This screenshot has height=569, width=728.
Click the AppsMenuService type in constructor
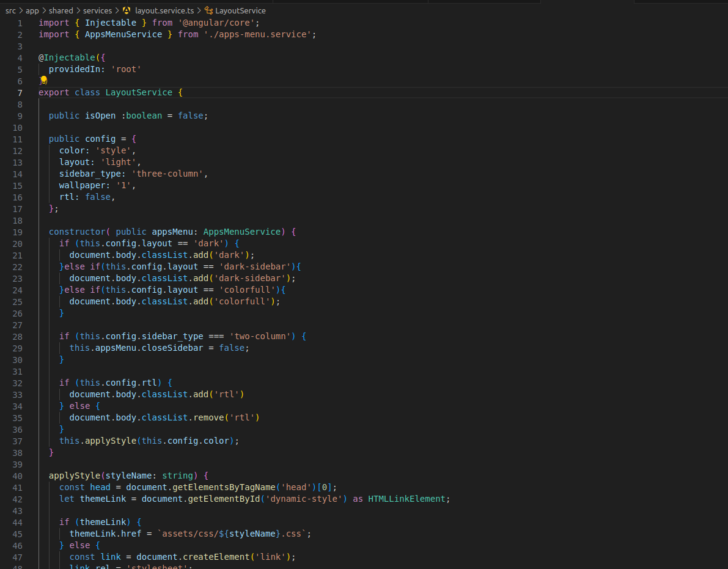click(x=241, y=232)
